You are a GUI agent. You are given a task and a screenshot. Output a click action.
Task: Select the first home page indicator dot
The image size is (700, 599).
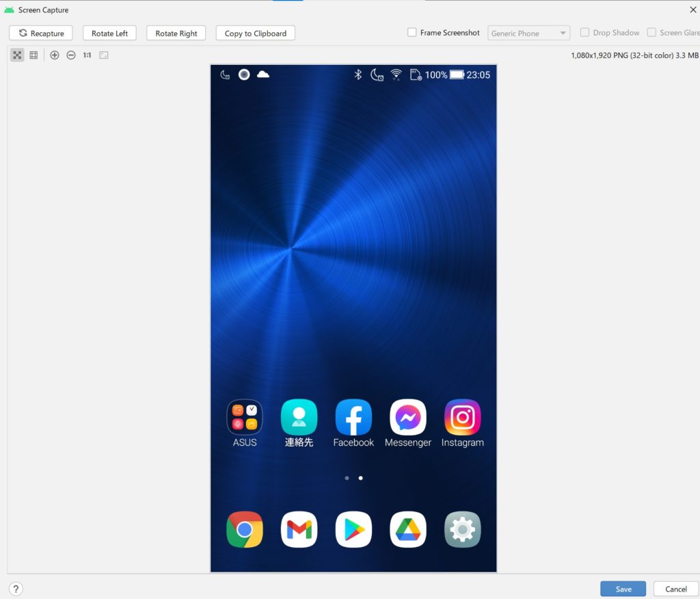[x=347, y=478]
